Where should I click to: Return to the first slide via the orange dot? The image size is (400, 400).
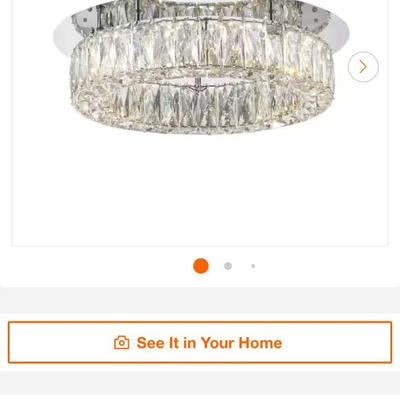pos(201,266)
